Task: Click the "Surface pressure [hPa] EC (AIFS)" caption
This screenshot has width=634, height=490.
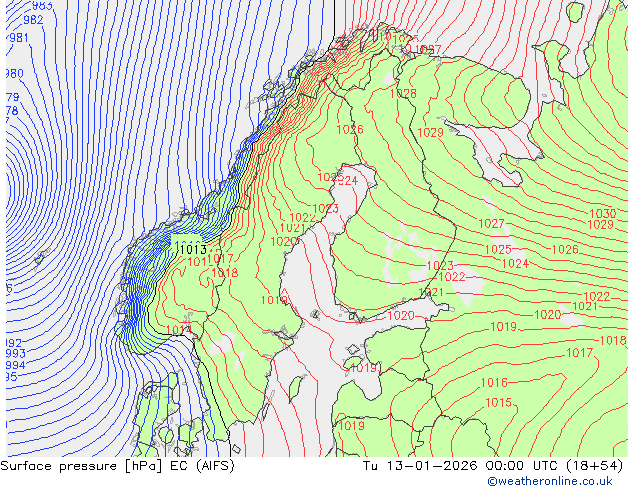Action: 117,466
